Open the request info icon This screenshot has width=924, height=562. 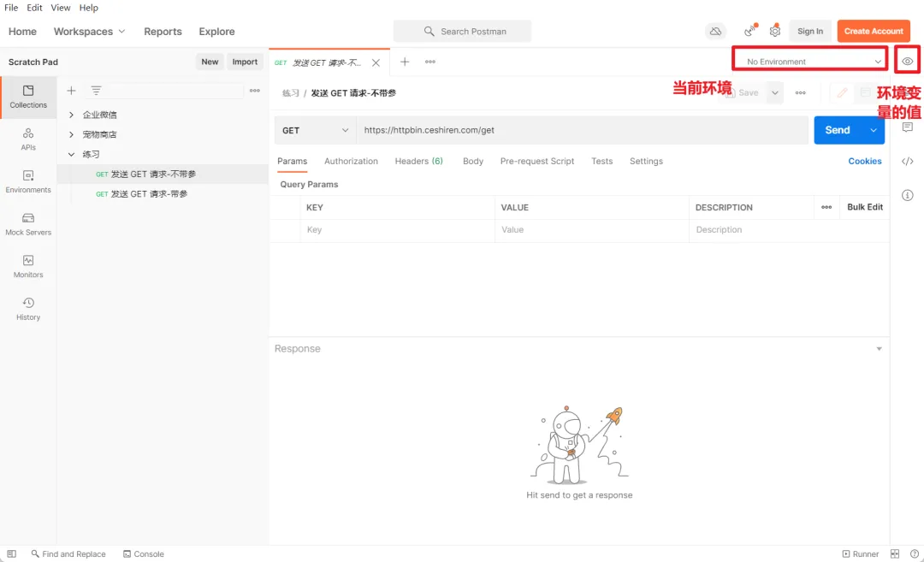tap(908, 195)
